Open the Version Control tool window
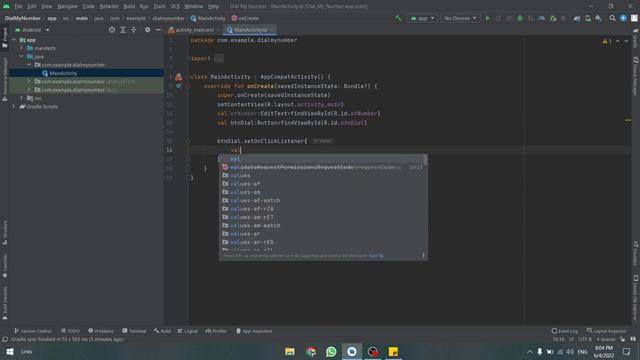This screenshot has width=640, height=360. [33, 331]
